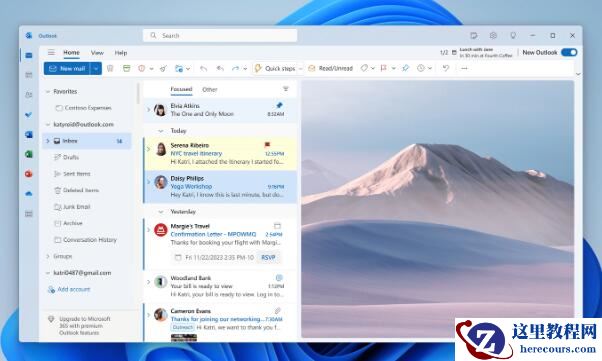
Task: Click the Delete trash icon in toolbar
Action: pos(110,68)
